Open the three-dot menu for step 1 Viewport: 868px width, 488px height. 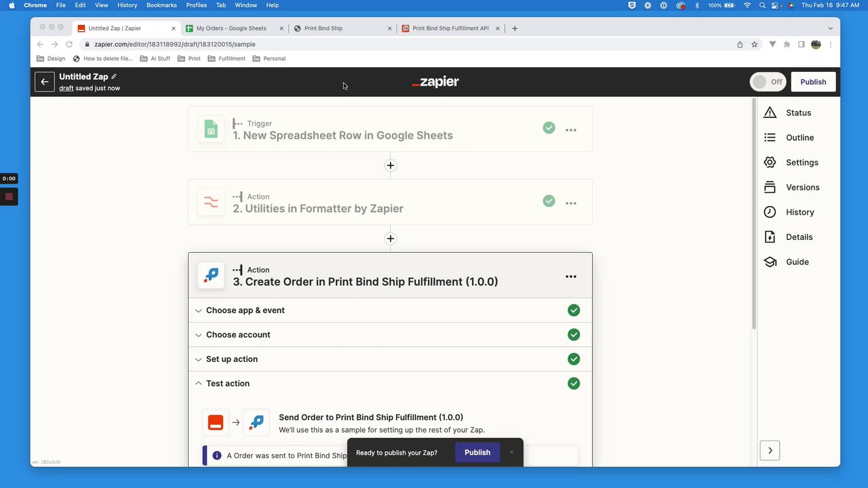(571, 130)
